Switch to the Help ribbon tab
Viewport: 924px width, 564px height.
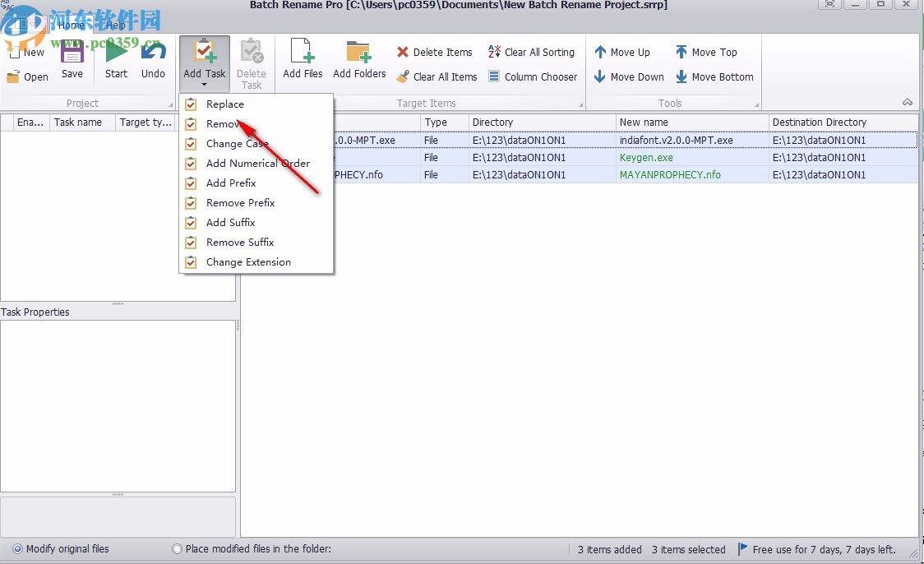115,25
